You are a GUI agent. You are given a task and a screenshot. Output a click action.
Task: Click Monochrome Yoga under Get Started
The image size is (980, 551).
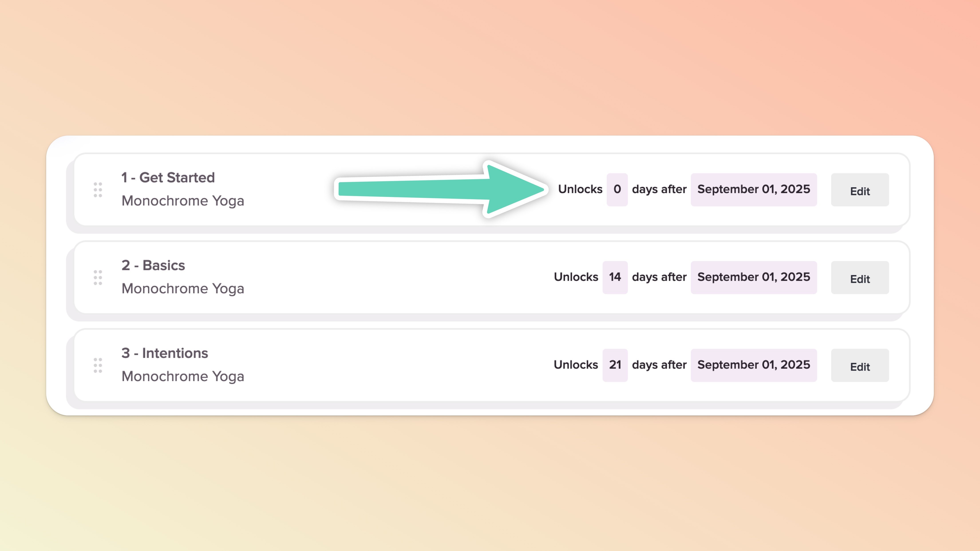point(183,201)
